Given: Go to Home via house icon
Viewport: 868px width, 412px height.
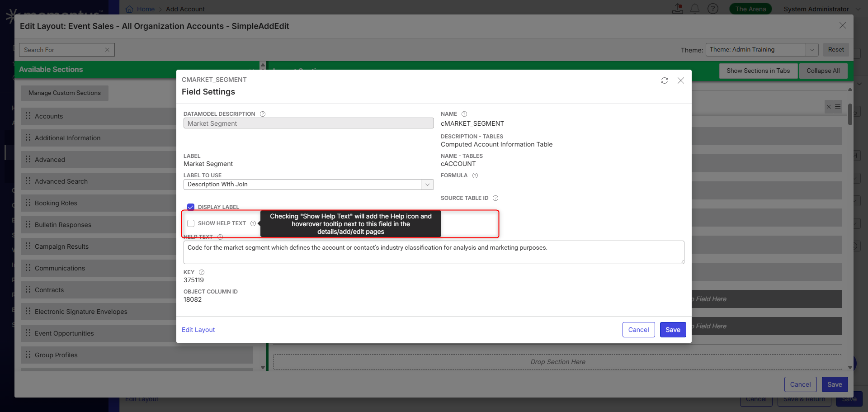Looking at the screenshot, I should click(x=129, y=9).
